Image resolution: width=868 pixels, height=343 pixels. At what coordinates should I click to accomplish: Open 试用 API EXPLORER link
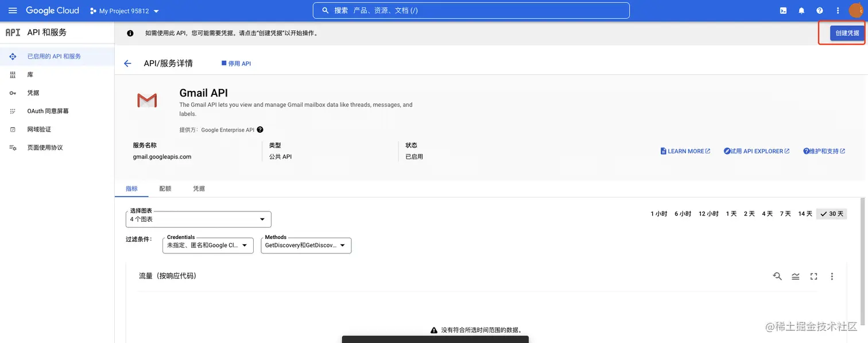(757, 151)
